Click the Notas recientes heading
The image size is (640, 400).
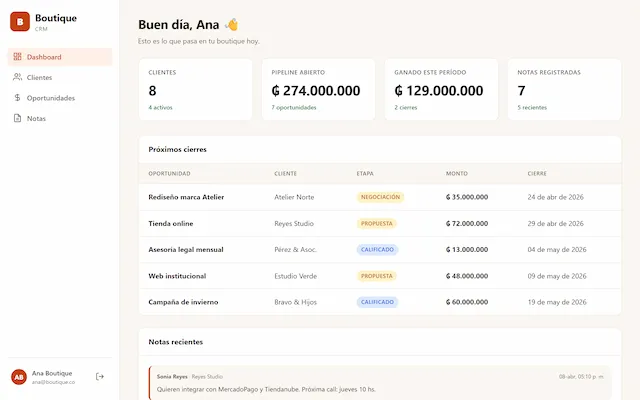click(176, 342)
